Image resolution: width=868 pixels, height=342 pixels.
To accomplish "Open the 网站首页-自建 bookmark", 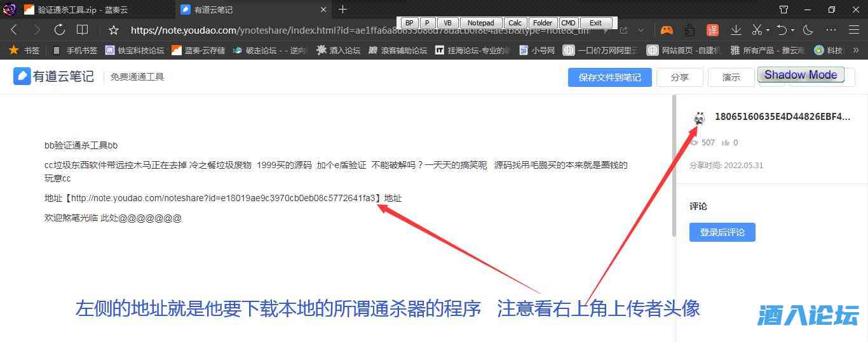I will (684, 50).
